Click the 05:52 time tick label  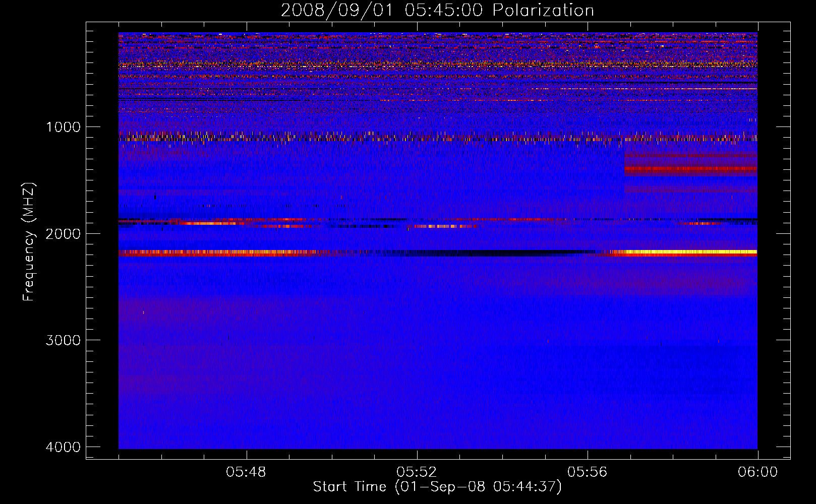pos(417,472)
